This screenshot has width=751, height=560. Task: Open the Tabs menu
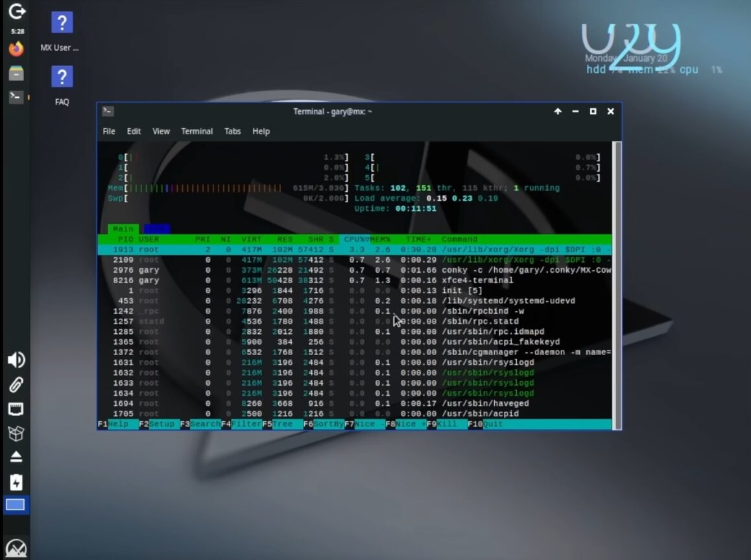[x=232, y=131]
